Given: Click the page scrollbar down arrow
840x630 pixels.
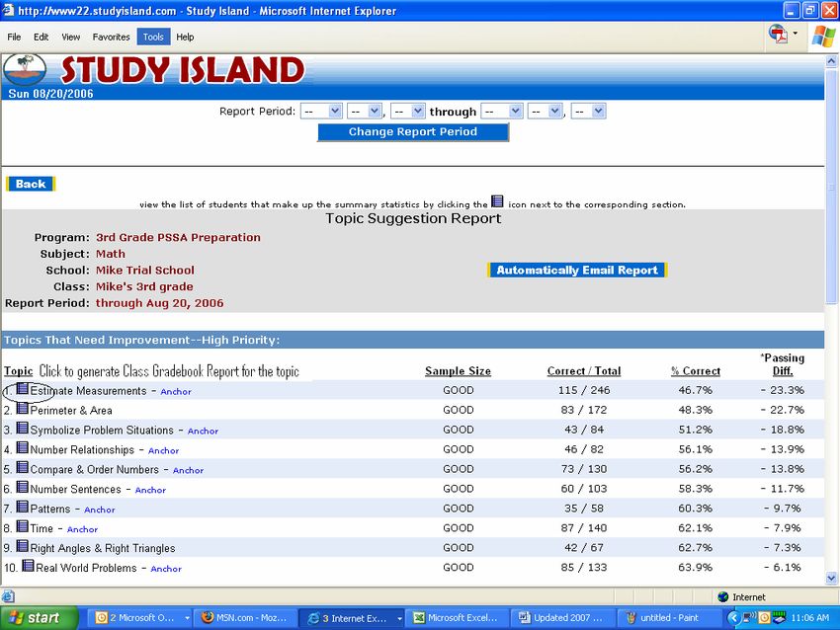Looking at the screenshot, I should pyautogui.click(x=831, y=578).
